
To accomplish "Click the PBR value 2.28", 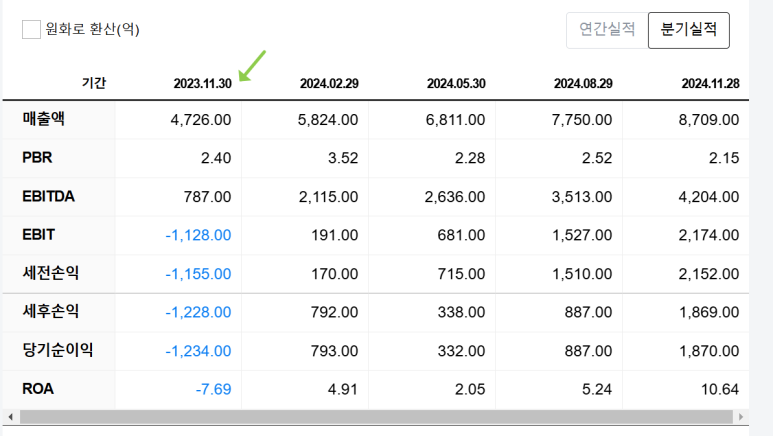I will tap(470, 158).
